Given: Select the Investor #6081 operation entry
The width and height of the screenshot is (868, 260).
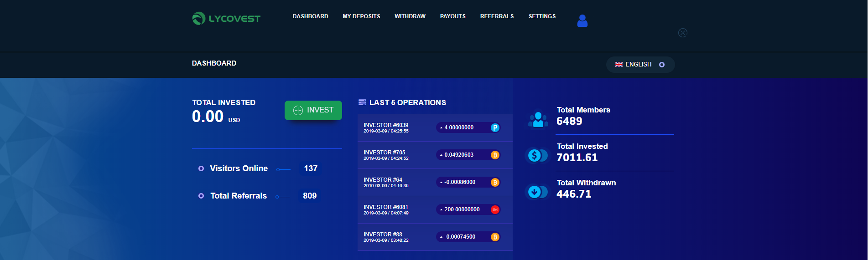Looking at the screenshot, I should coord(435,210).
